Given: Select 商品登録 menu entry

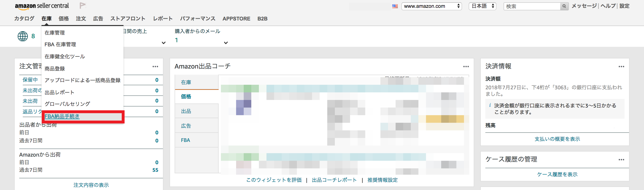Looking at the screenshot, I should pos(55,69).
